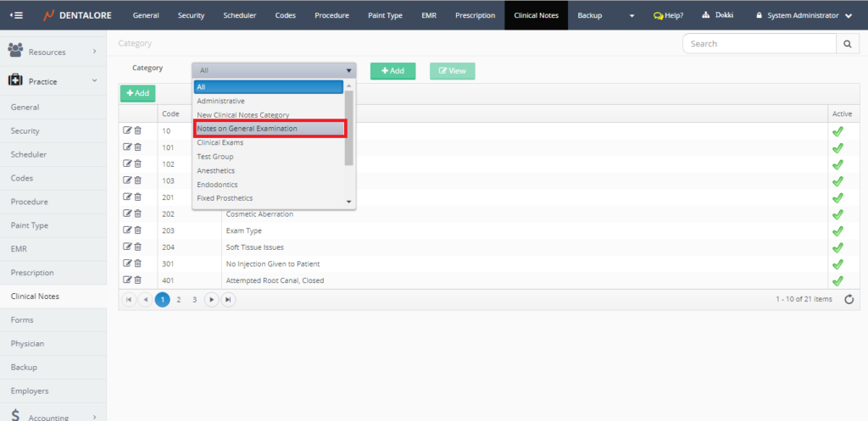
Task: Select Scheduler in the left sidebar
Action: (29, 155)
